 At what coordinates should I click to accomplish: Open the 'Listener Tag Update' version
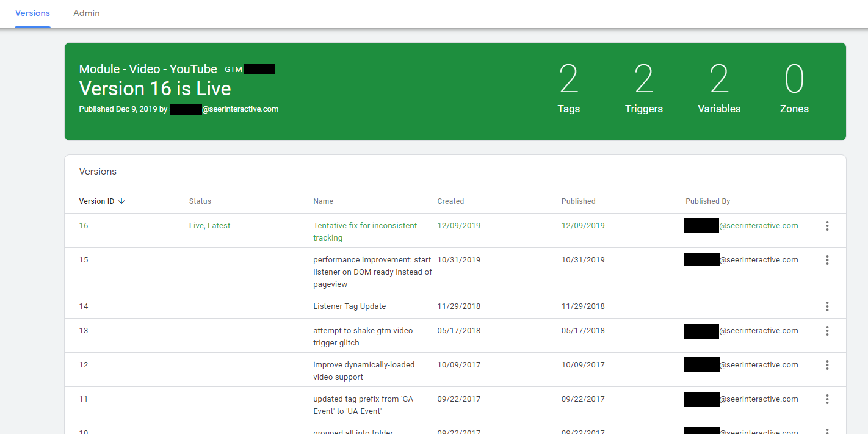click(x=349, y=306)
